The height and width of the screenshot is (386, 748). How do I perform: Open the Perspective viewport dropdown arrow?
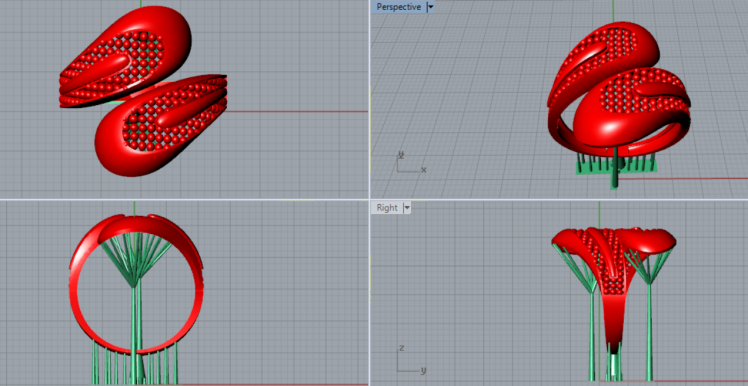[431, 7]
